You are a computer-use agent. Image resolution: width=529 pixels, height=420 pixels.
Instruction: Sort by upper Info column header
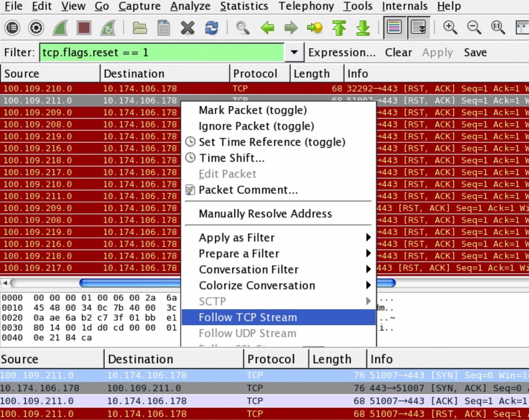pyautogui.click(x=436, y=74)
